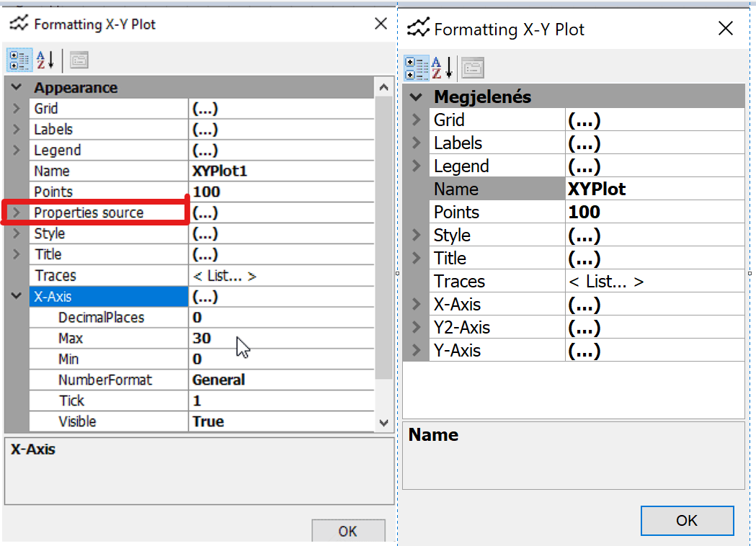Expand the Legend row in left dialog

[x=16, y=151]
